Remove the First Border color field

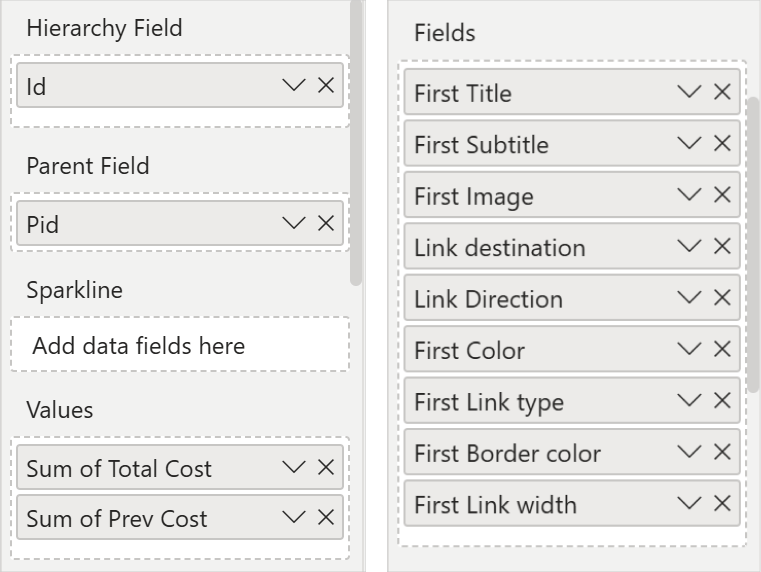[722, 452]
